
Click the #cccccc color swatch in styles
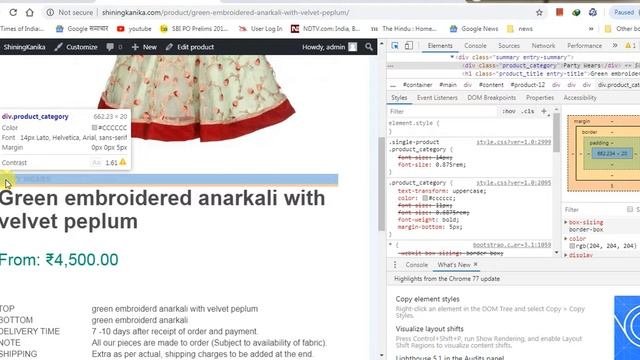point(425,198)
